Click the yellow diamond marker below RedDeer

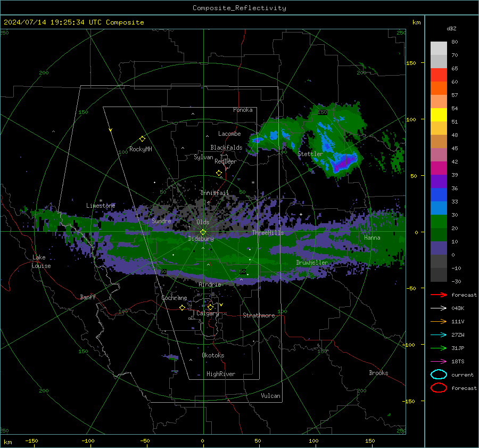219,173
